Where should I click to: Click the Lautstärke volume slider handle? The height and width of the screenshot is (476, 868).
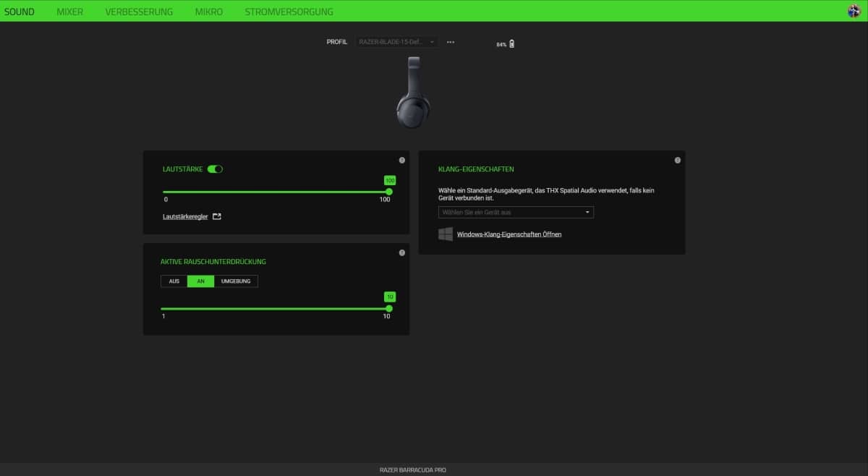point(389,192)
